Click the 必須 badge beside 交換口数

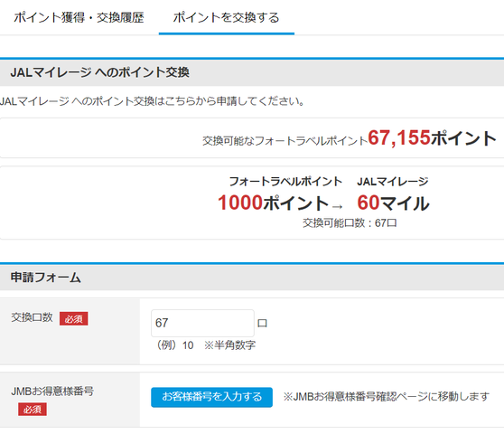[73, 319]
